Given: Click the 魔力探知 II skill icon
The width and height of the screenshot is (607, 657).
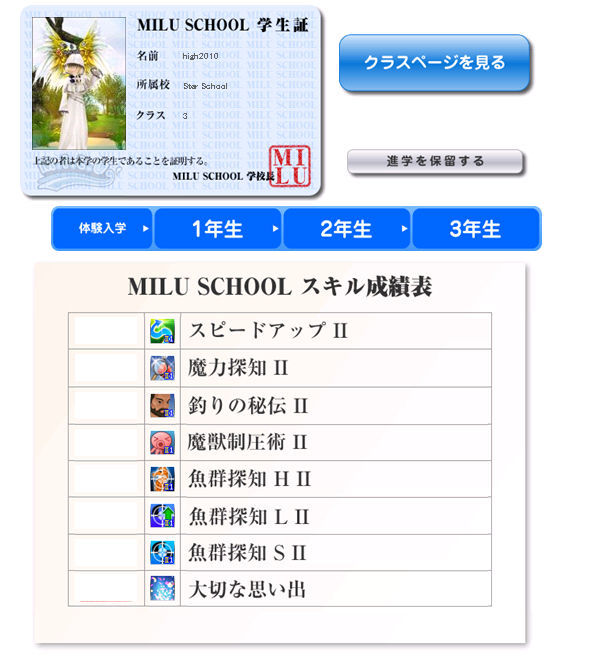Looking at the screenshot, I should pyautogui.click(x=162, y=367).
